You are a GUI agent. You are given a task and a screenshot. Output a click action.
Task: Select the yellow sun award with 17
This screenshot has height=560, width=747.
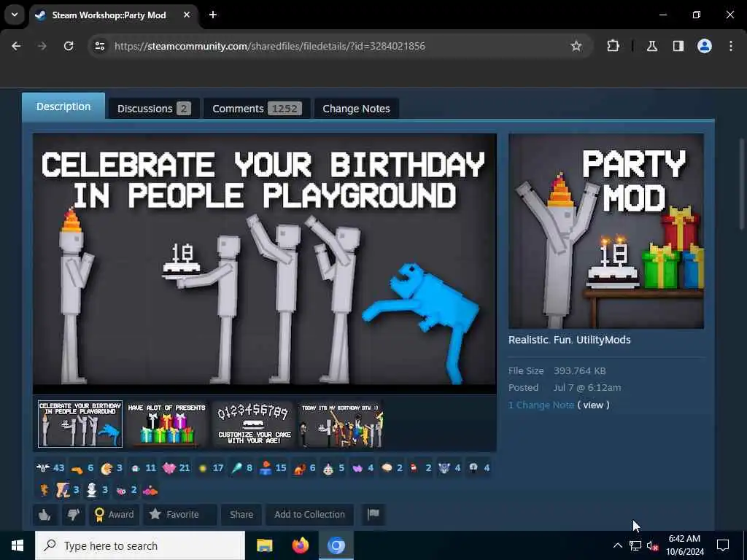(x=210, y=467)
